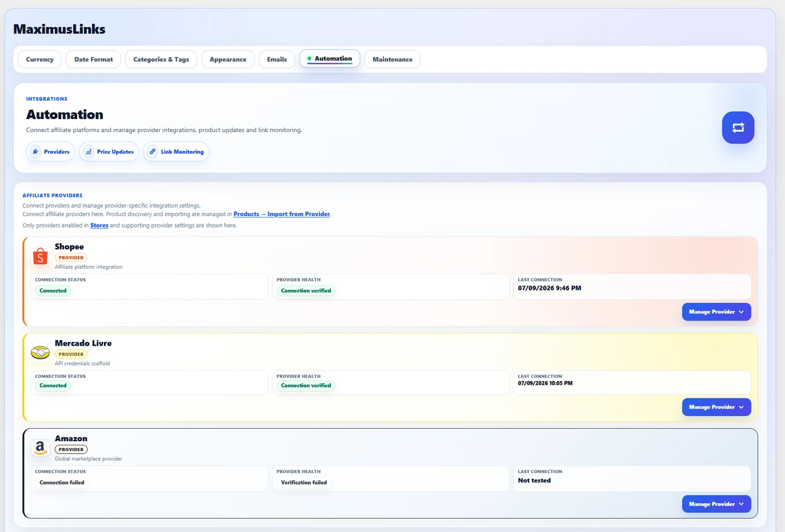Click the chart icon in Price Updates chip
The image size is (785, 532).
pos(89,151)
